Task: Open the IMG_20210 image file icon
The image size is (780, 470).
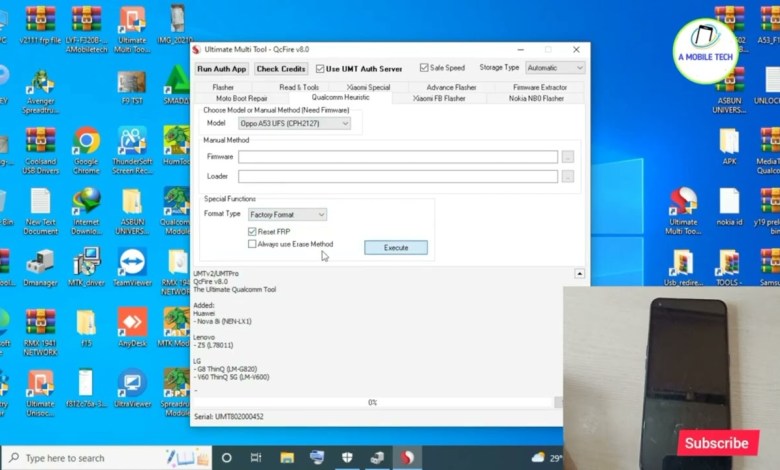Action: tap(176, 25)
